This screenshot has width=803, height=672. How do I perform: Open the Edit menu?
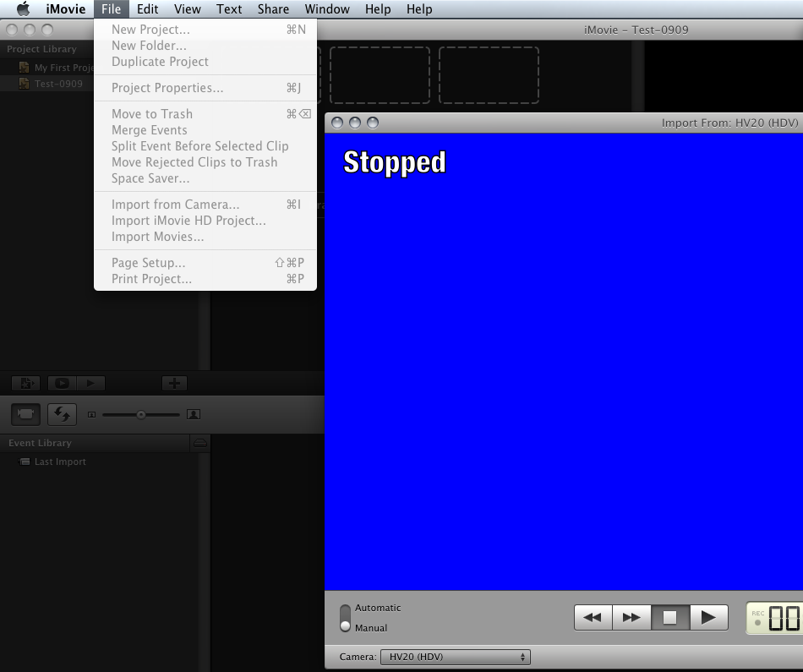147,9
